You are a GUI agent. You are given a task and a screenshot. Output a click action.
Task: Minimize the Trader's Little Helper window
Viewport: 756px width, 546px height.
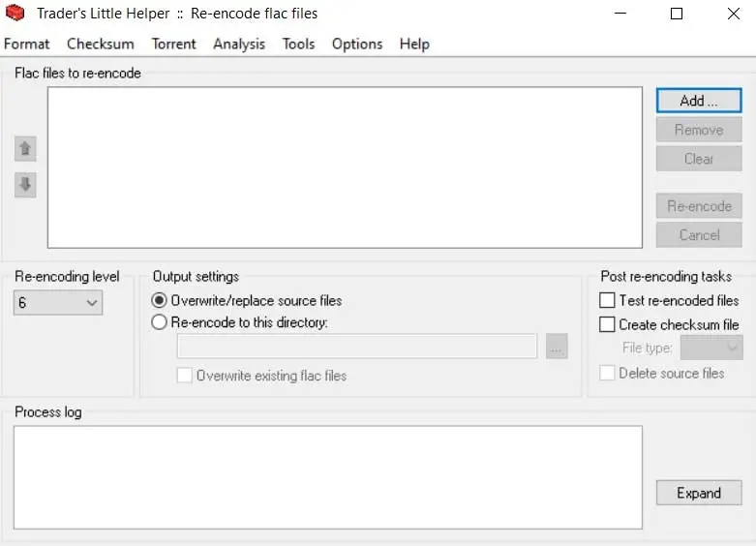pos(620,13)
